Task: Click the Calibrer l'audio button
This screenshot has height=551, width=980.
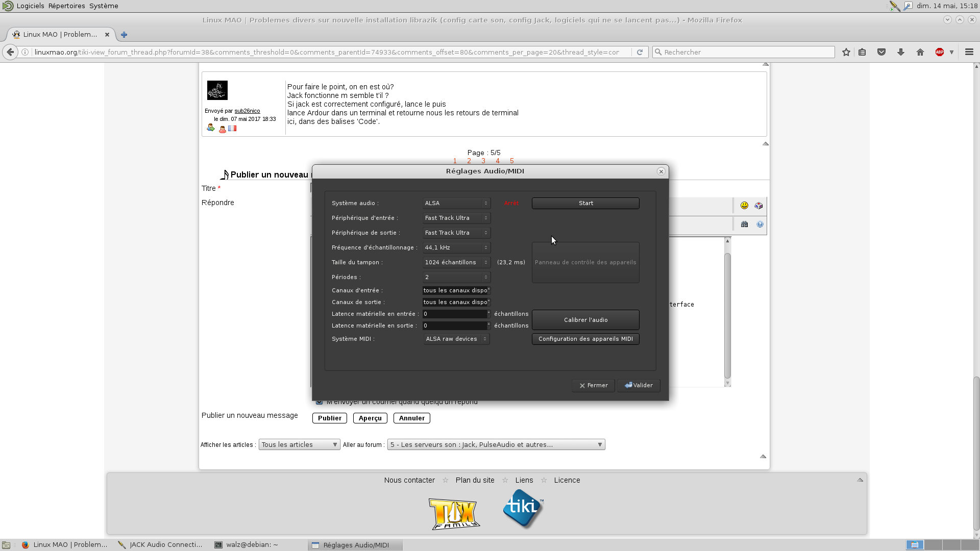Action: 585,320
